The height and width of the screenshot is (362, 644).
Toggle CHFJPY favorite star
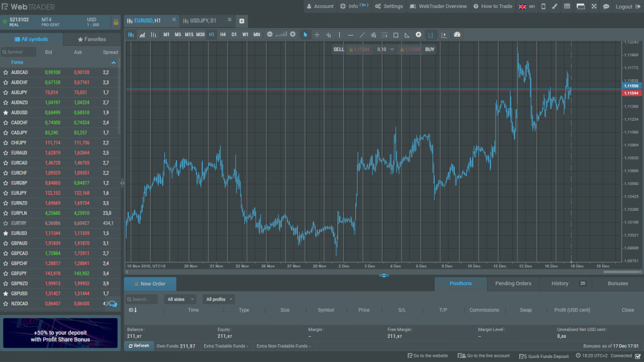coord(5,143)
